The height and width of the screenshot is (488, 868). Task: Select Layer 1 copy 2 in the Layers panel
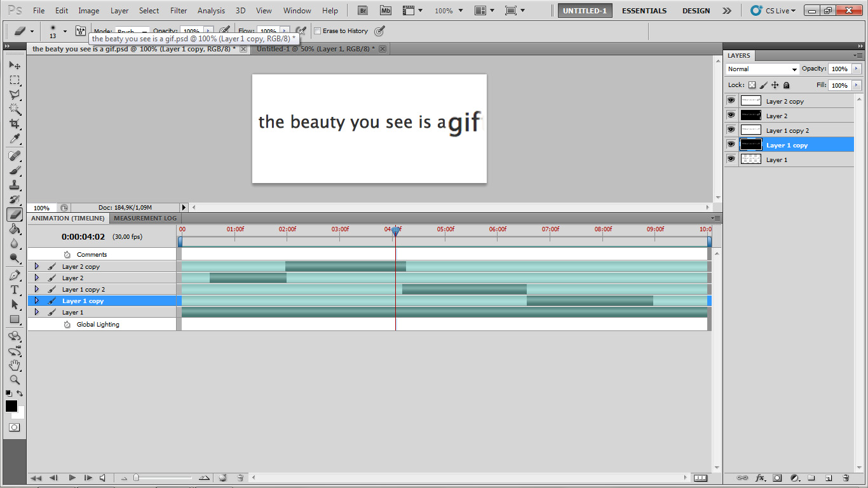click(x=787, y=130)
